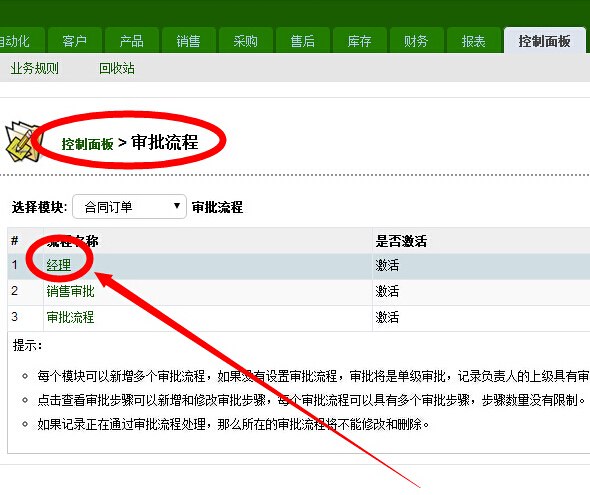
Task: Open the 回收站 submenu item
Action: point(117,68)
